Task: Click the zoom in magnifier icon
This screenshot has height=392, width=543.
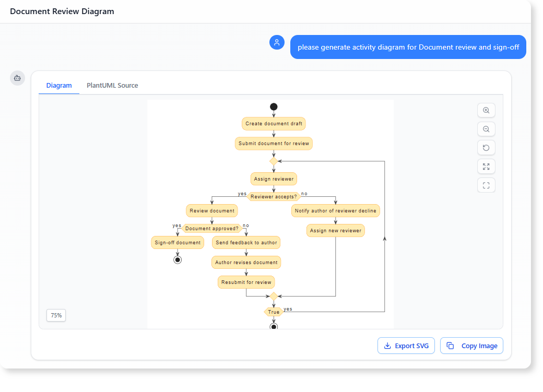Action: (486, 110)
